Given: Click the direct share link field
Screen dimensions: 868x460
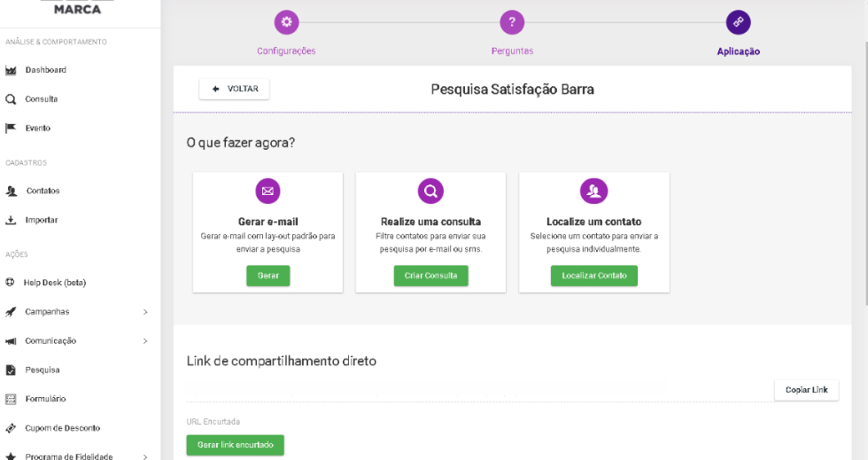Looking at the screenshot, I should point(478,390).
